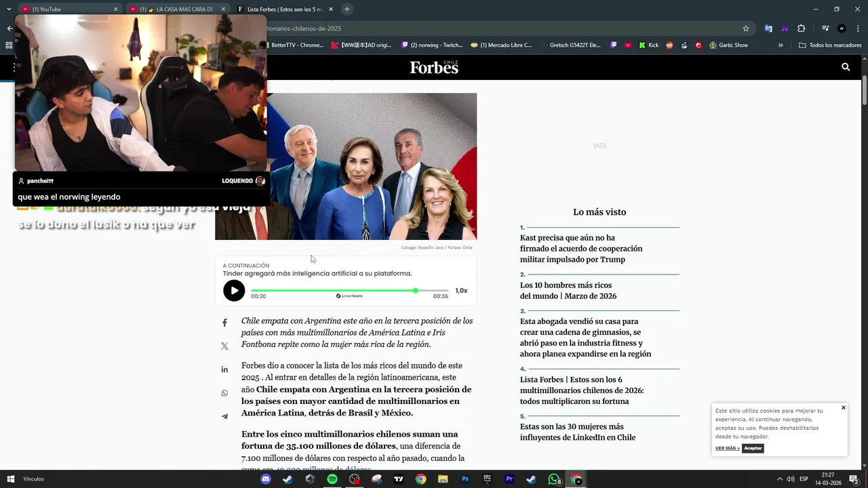The width and height of the screenshot is (868, 488).
Task: Share the article via WhatsApp
Action: (224, 393)
